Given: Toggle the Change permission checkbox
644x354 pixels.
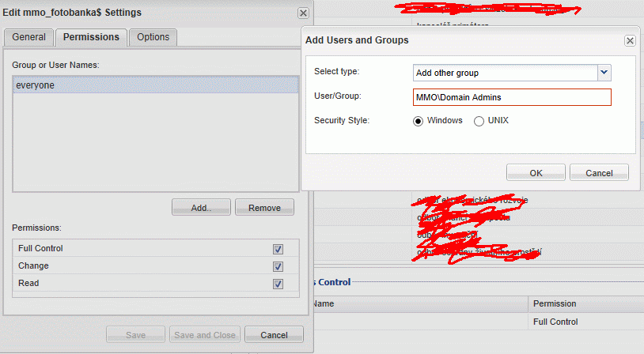Looking at the screenshot, I should click(278, 266).
